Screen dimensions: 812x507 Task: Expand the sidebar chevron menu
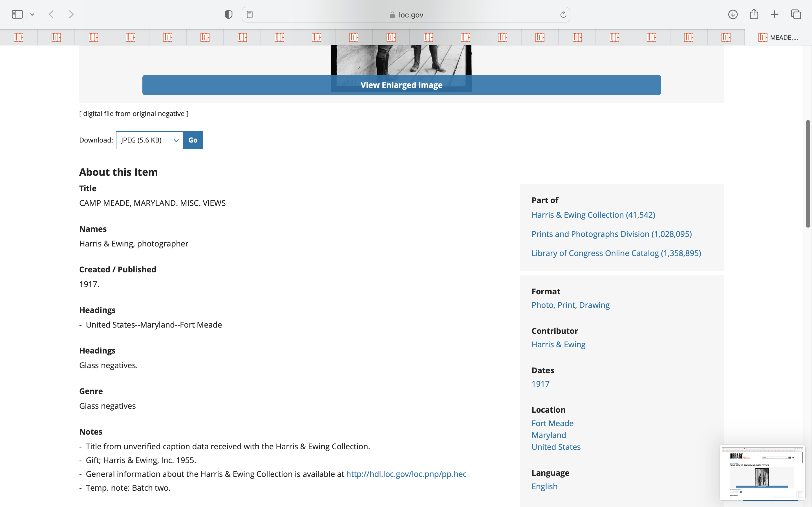32,14
